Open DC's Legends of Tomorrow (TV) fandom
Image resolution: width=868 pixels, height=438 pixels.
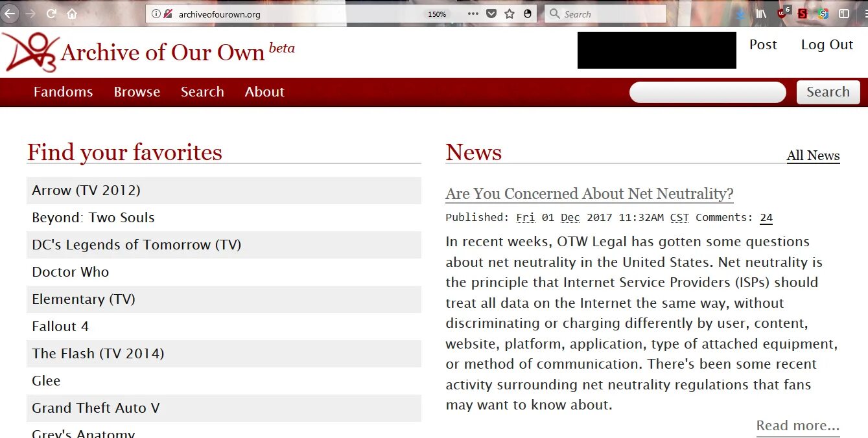click(x=136, y=245)
